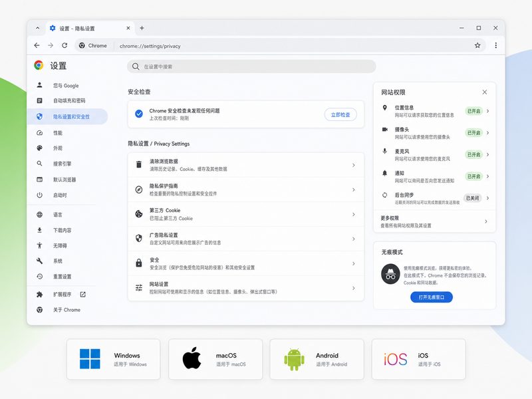Click the 无障碍 accessibility icon in sidebar
532x399 pixels.
(39, 245)
